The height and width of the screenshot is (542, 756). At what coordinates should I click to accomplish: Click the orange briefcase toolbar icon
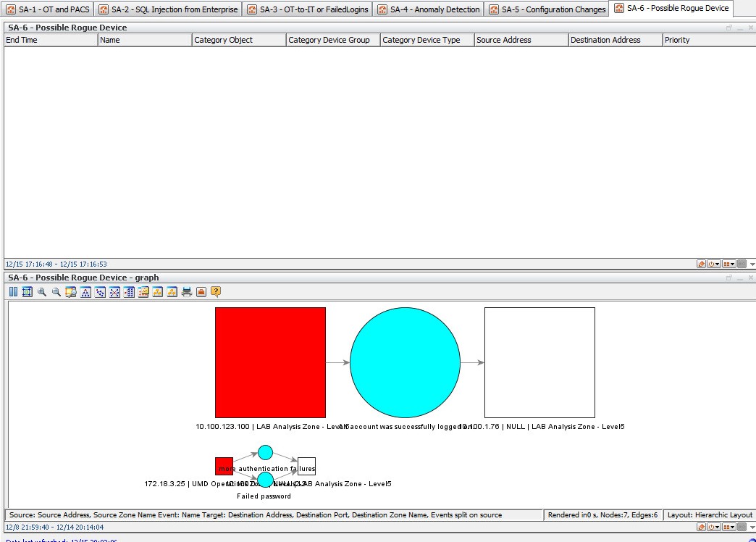tap(201, 292)
